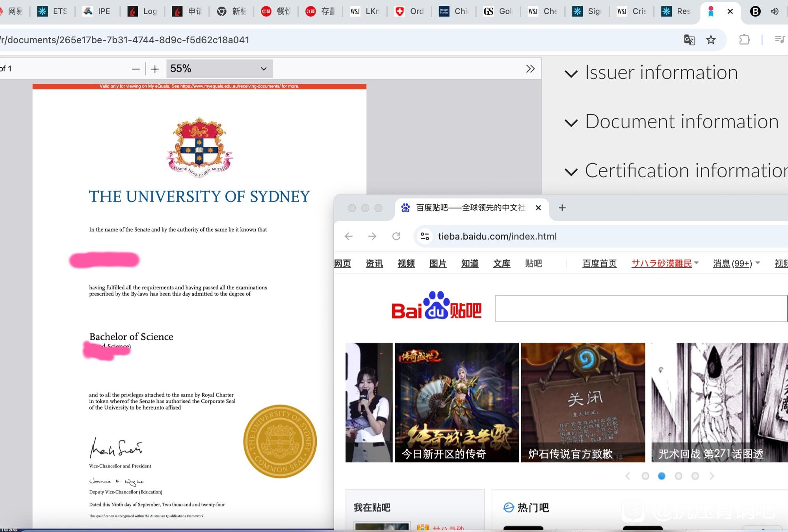
Task: Open the 知道 link in Tieba nav
Action: point(470,263)
